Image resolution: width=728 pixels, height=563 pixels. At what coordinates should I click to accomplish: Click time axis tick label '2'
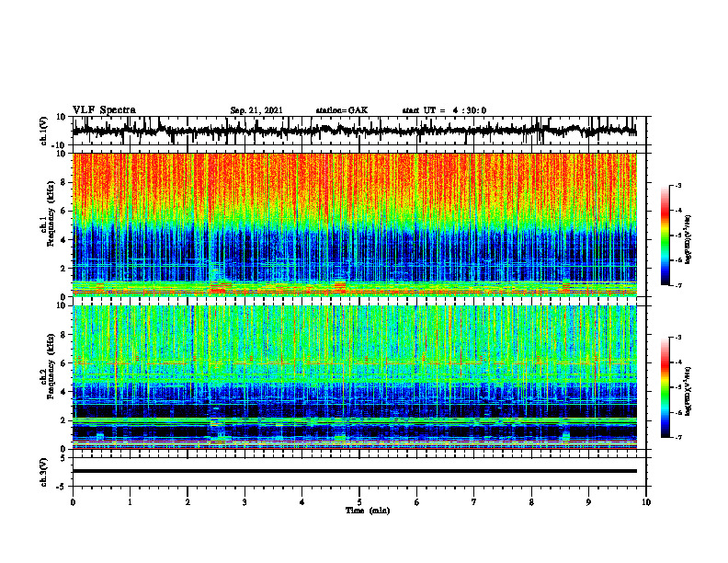pyautogui.click(x=188, y=502)
